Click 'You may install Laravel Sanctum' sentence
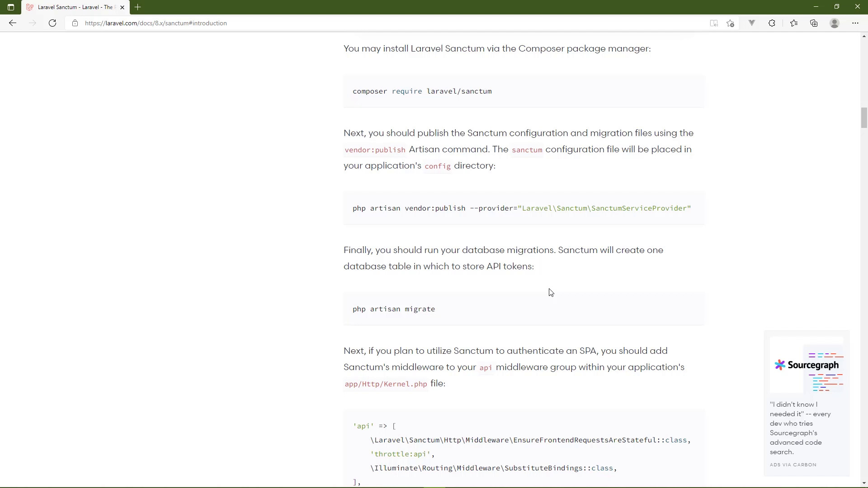 point(497,49)
